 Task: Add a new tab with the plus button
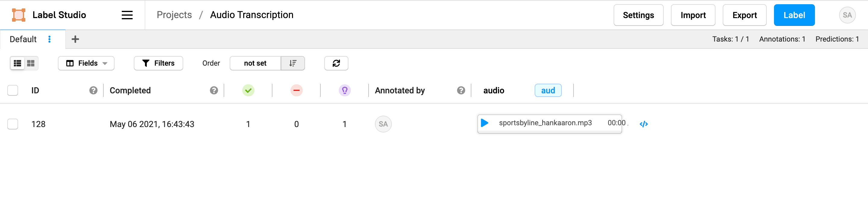click(75, 39)
